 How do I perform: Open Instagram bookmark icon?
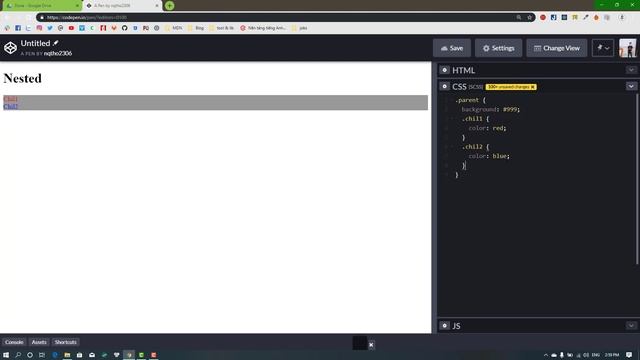click(39, 28)
